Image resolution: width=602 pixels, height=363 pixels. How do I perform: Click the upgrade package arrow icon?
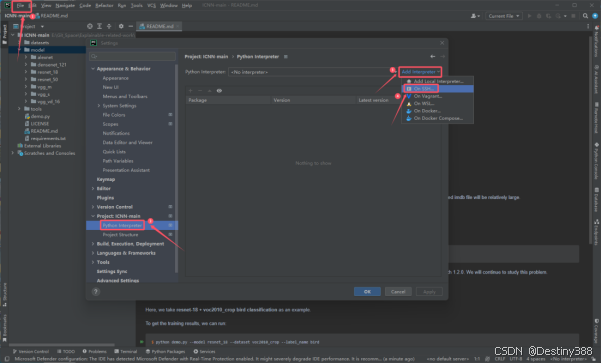coord(210,91)
